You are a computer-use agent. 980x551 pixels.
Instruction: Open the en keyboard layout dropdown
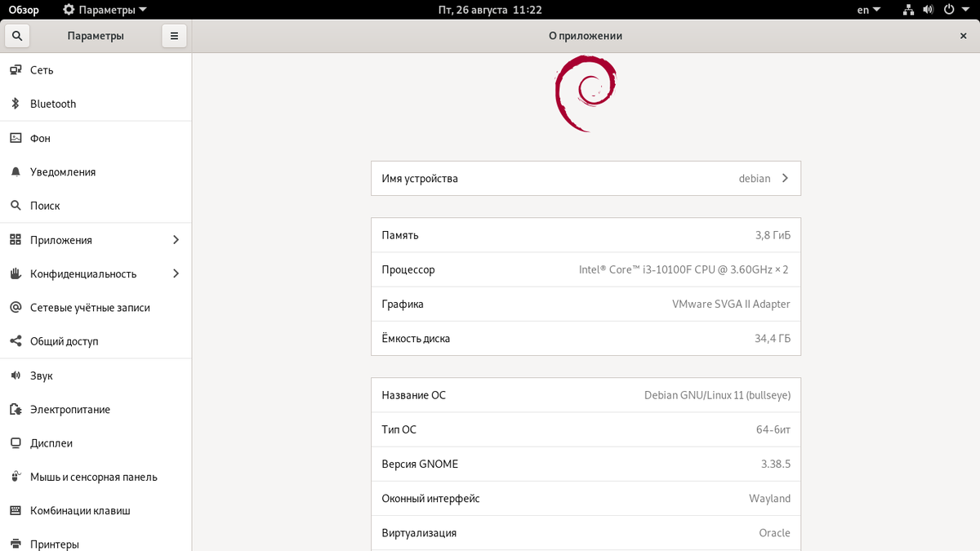(869, 10)
